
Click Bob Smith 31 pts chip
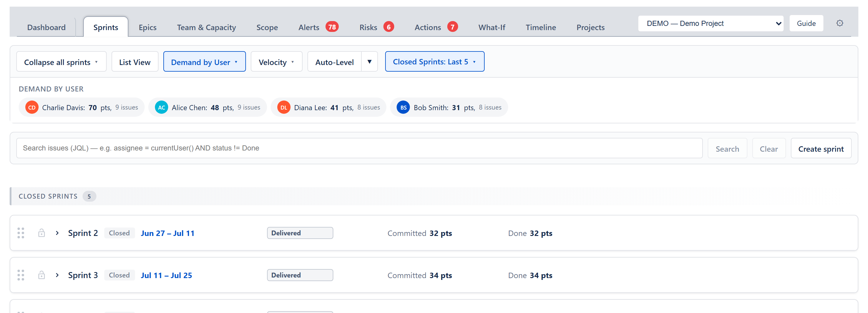[449, 107]
